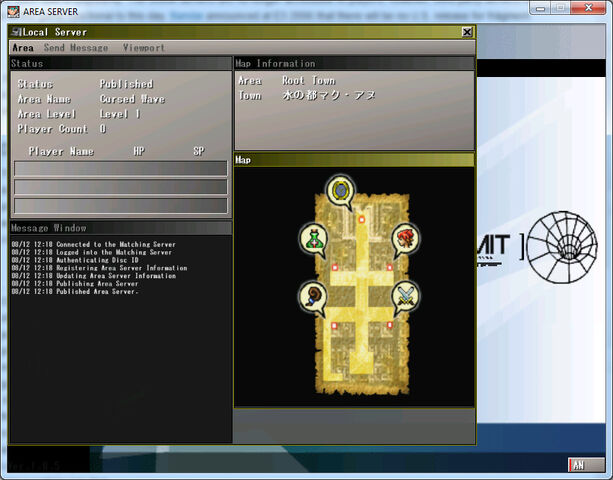Image resolution: width=613 pixels, height=480 pixels.
Task: Click the bottom-left red map marker
Action: point(334,325)
